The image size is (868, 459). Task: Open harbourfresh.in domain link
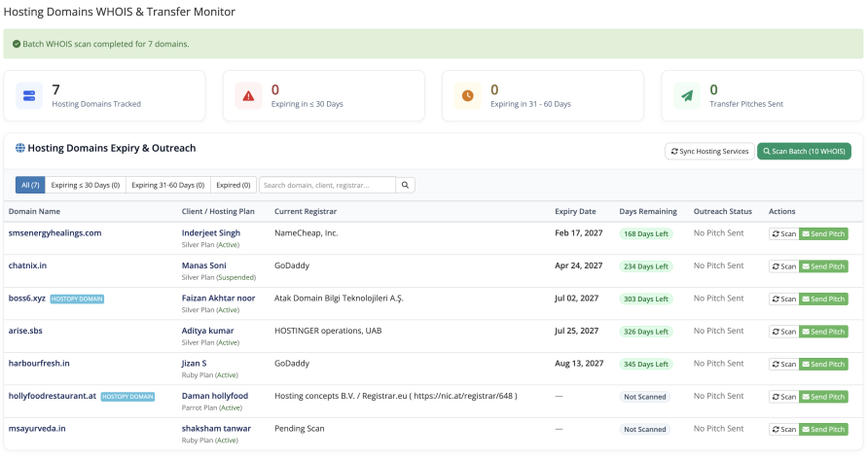(39, 364)
